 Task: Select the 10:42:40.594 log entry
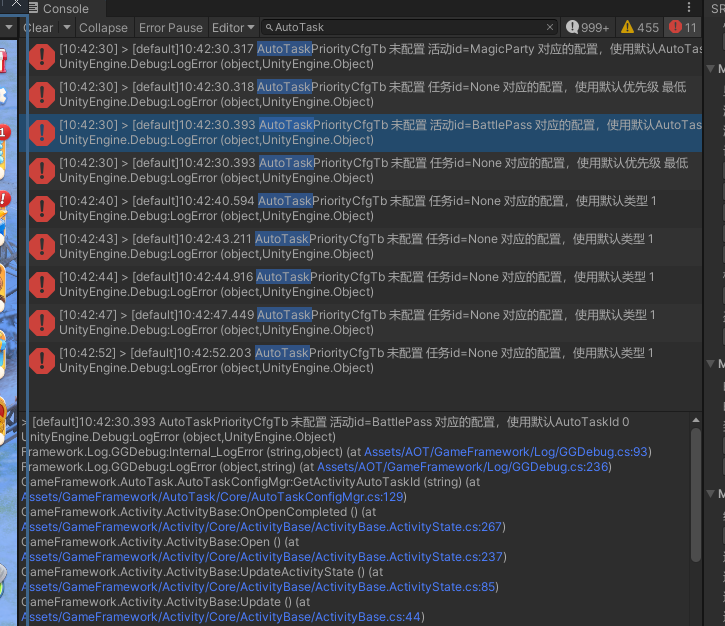pos(361,209)
